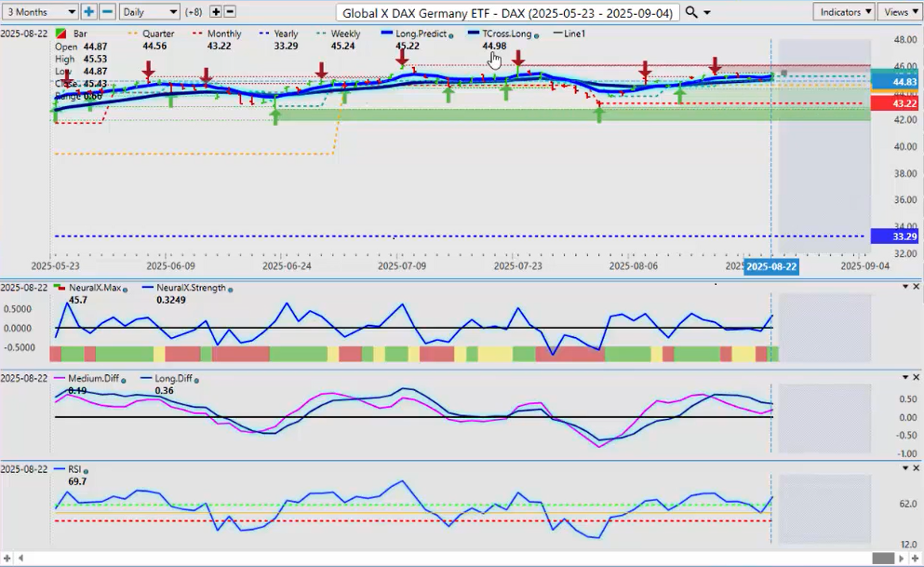Open the 3 Months time range dropdown
Viewport: 924px width, 567px height.
click(x=40, y=12)
